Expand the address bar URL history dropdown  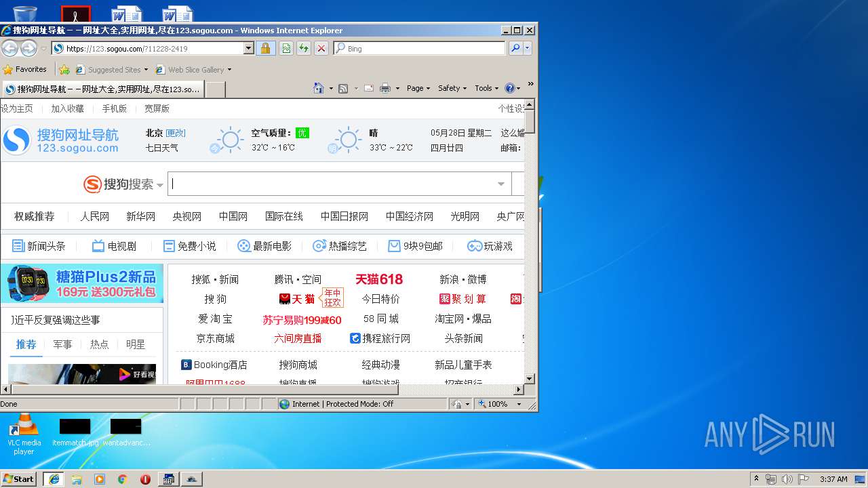point(248,48)
